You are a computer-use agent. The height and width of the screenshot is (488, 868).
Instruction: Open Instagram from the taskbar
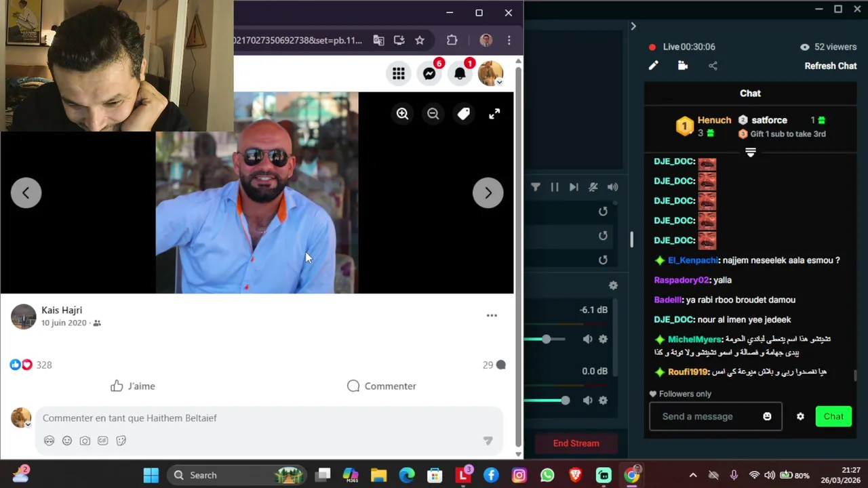519,475
